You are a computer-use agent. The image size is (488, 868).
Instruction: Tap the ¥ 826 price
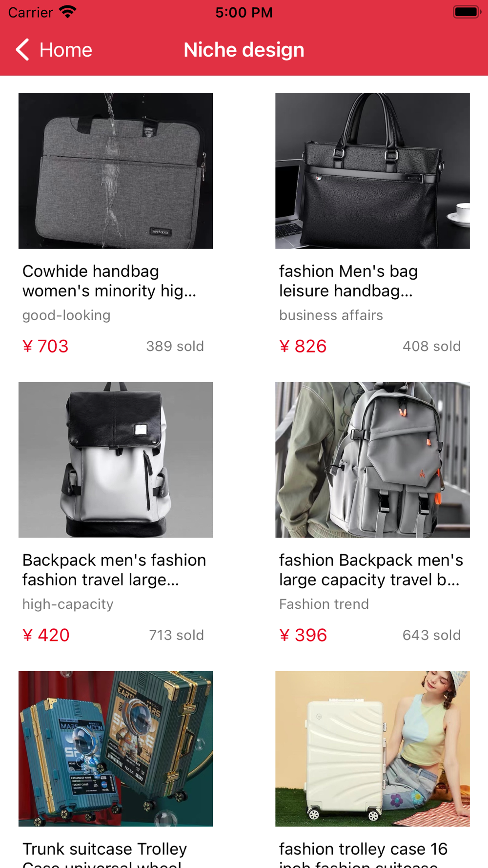click(303, 346)
